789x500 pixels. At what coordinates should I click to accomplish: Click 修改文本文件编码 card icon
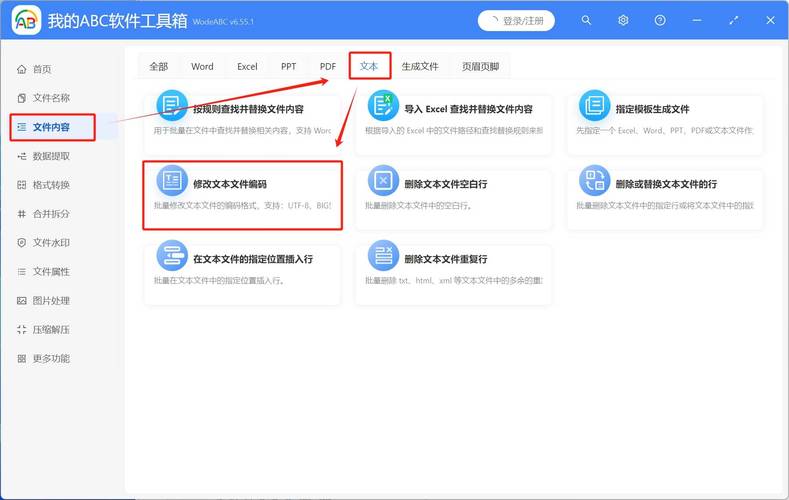pos(172,181)
